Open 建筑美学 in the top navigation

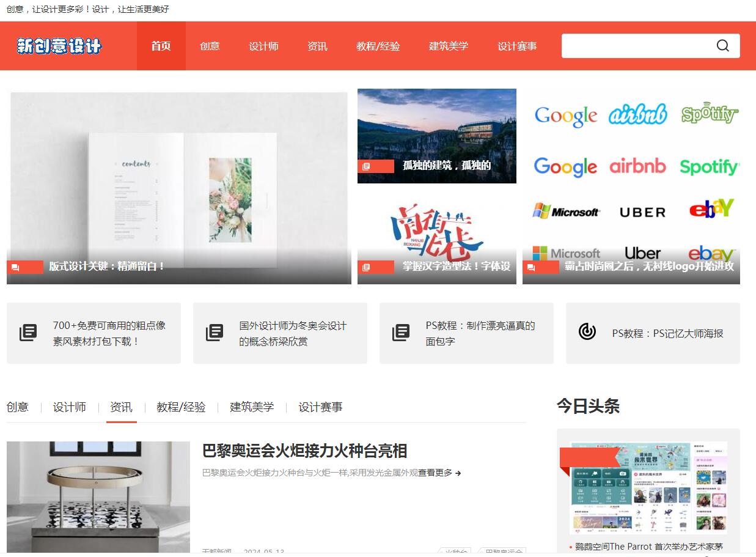pyautogui.click(x=449, y=46)
